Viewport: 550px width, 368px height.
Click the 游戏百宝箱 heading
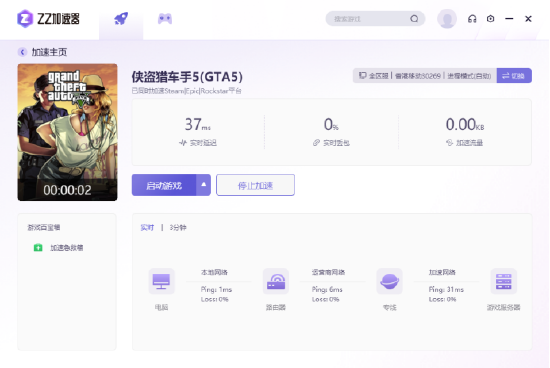pos(44,228)
